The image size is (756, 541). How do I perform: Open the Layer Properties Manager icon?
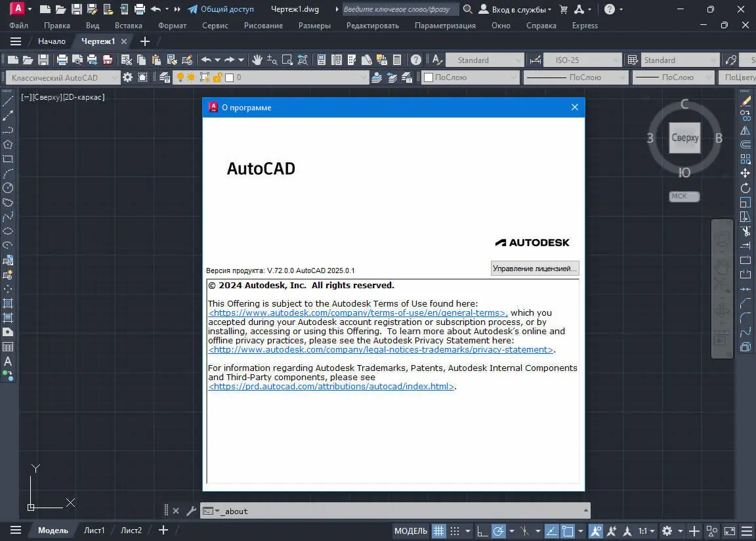pos(165,77)
